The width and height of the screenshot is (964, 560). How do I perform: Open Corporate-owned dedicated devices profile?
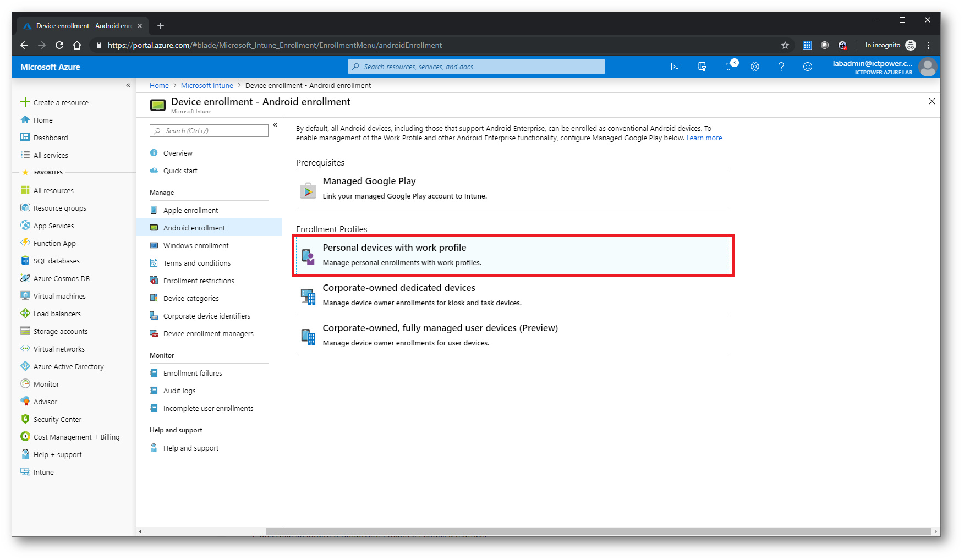click(x=512, y=295)
